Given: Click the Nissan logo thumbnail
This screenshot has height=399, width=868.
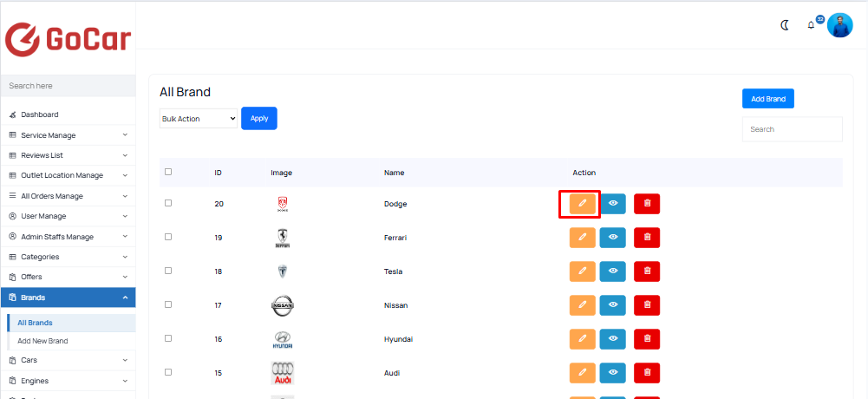Looking at the screenshot, I should pyautogui.click(x=283, y=305).
